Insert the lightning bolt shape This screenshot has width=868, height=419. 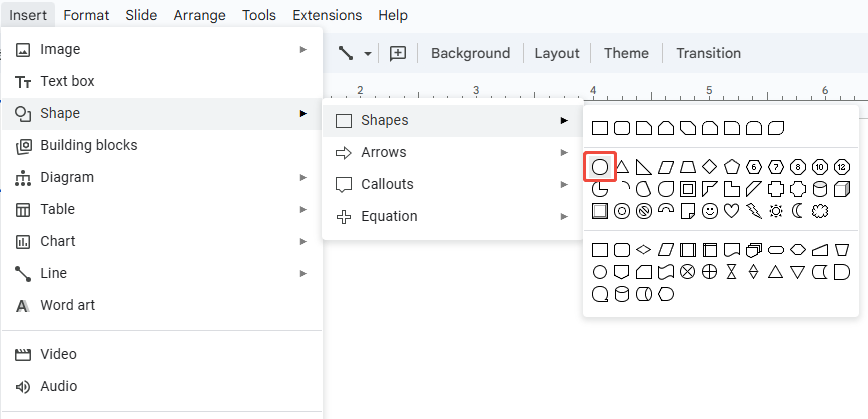coord(754,211)
